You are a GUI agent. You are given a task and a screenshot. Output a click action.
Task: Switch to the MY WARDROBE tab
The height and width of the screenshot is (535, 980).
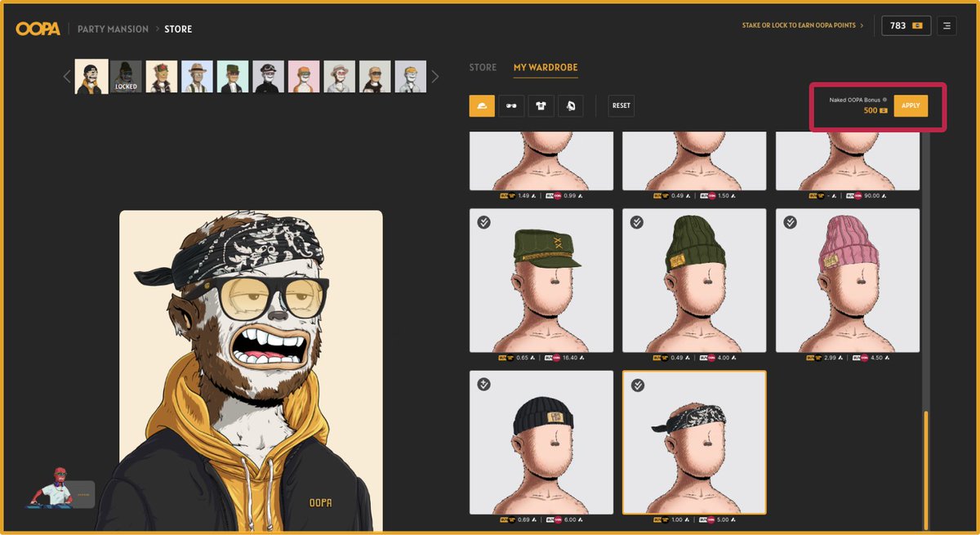[x=546, y=67]
